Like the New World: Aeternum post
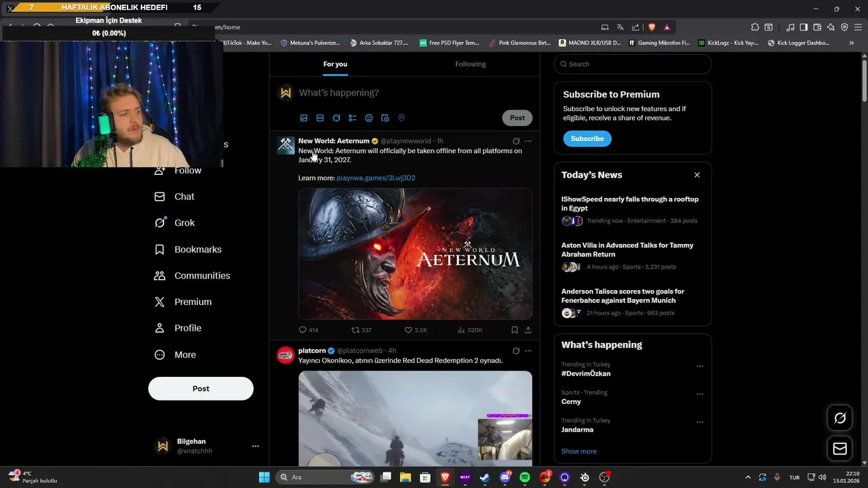This screenshot has width=868, height=488. (416, 330)
